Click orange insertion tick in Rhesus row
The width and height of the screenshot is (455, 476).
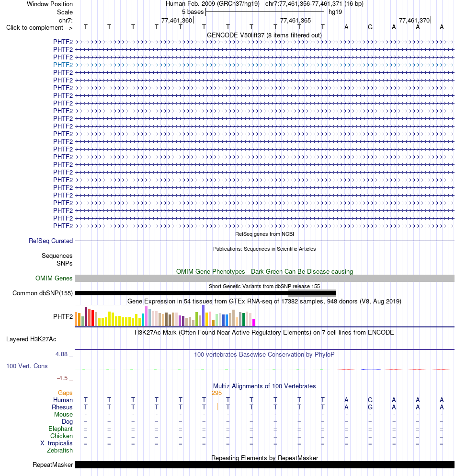point(217,407)
